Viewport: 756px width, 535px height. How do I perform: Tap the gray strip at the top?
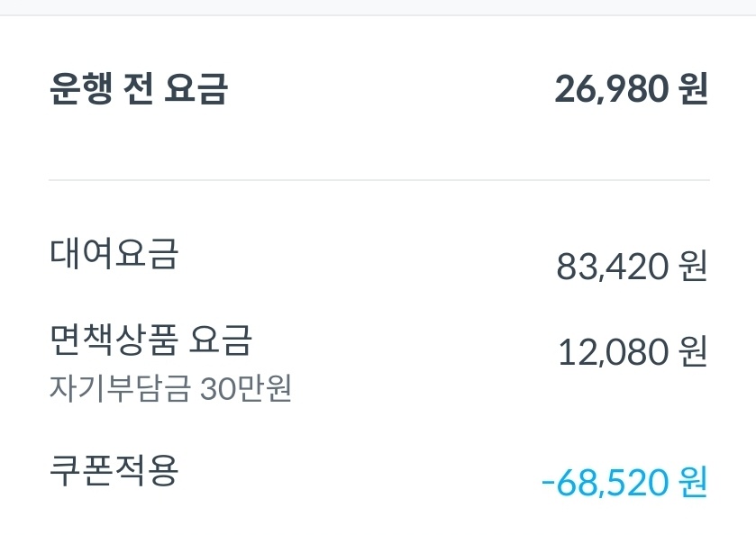tap(378, 7)
